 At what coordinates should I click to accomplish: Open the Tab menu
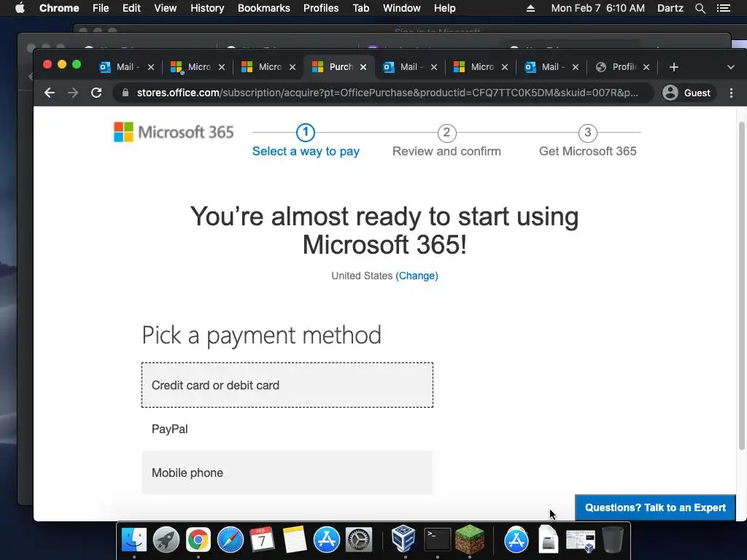(x=360, y=8)
